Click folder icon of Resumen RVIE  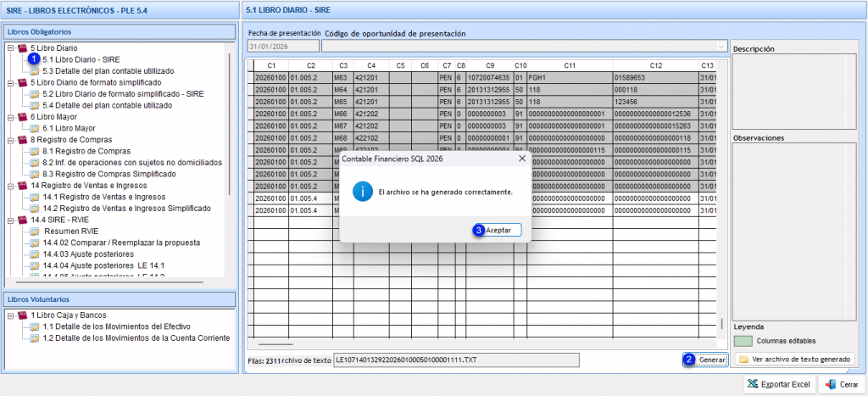pyautogui.click(x=34, y=231)
